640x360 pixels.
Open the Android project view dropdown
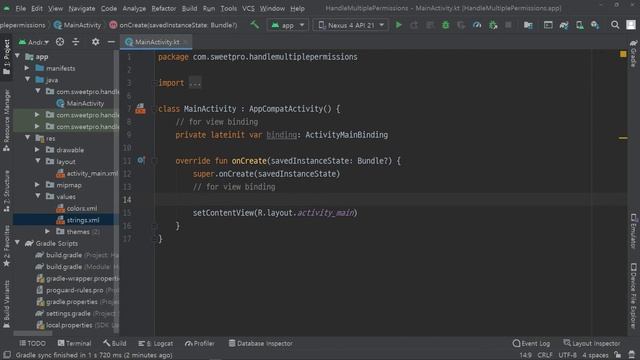coord(34,42)
